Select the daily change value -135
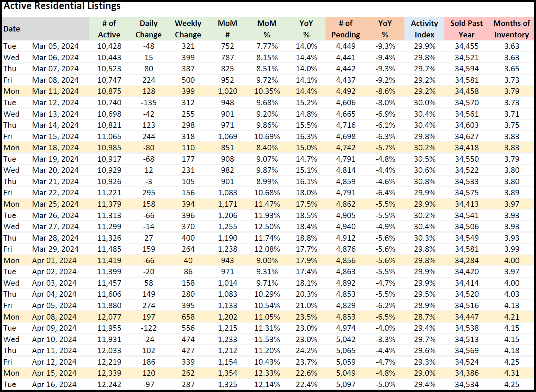The width and height of the screenshot is (536, 392). click(149, 103)
